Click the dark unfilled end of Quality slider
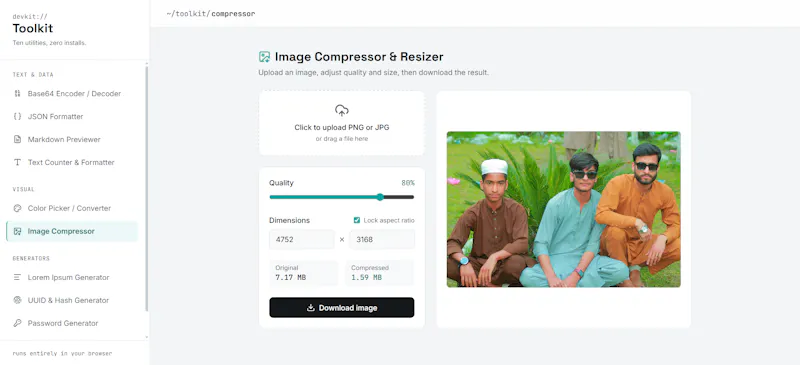This screenshot has width=800, height=365. [x=399, y=197]
